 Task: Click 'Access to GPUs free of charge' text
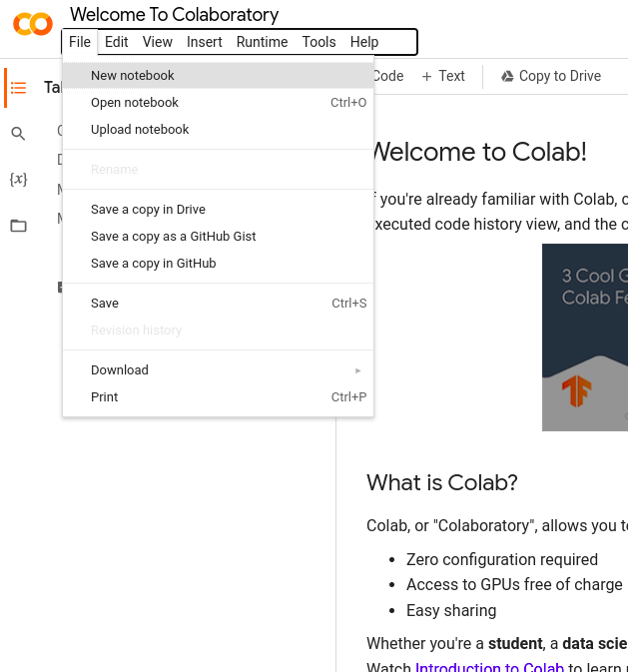514,584
